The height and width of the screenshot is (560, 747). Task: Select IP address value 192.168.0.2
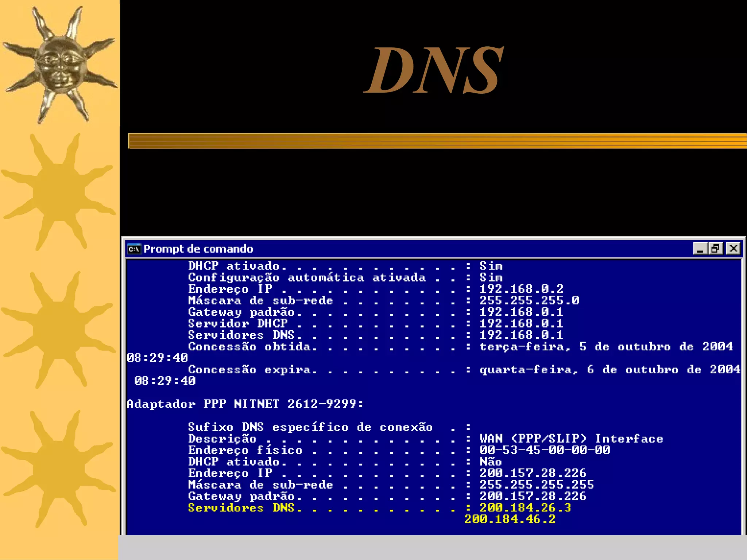[x=521, y=289]
